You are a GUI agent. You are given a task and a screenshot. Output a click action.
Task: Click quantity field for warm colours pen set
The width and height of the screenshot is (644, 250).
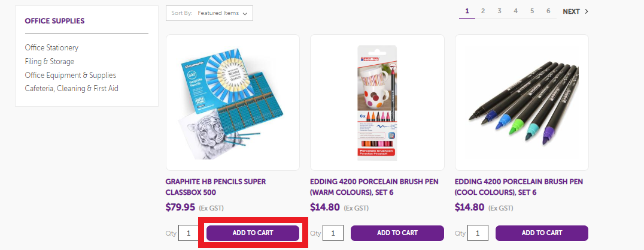[333, 233]
